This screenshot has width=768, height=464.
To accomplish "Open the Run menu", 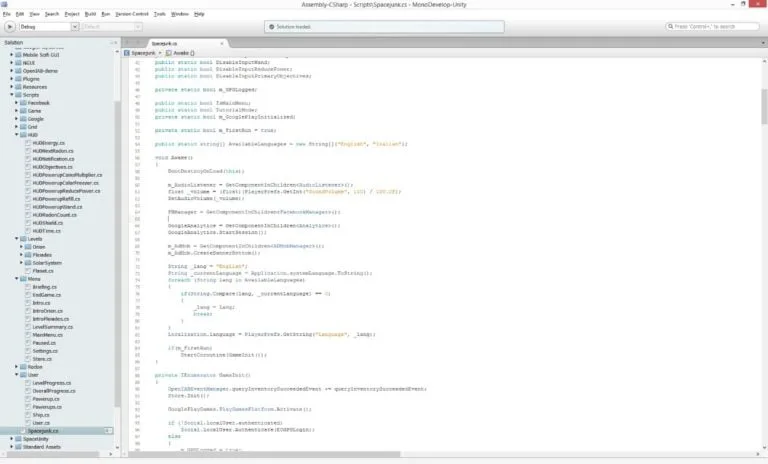I will (105, 14).
